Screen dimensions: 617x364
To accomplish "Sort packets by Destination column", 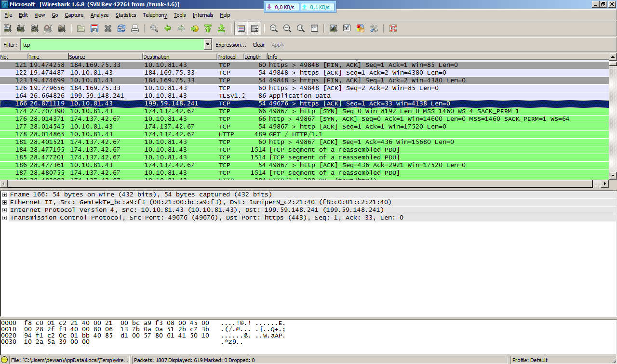I will [179, 57].
